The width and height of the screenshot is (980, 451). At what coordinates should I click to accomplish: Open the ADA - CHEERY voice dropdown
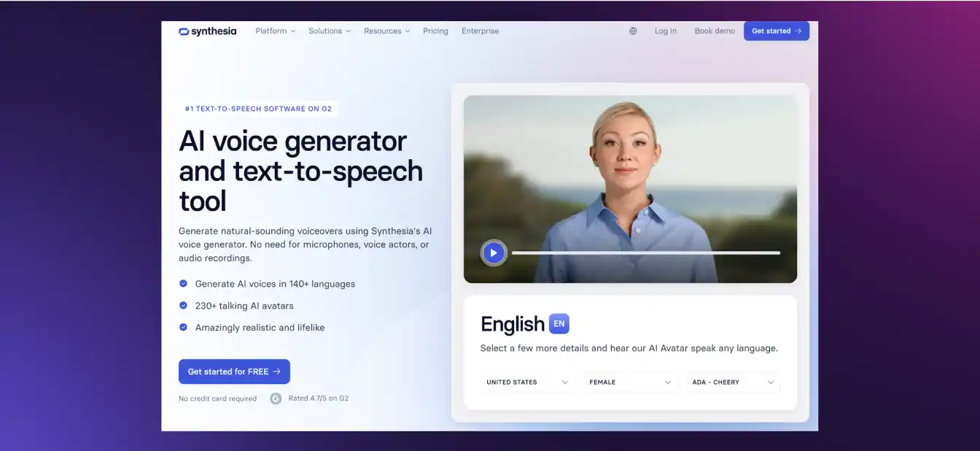[734, 382]
